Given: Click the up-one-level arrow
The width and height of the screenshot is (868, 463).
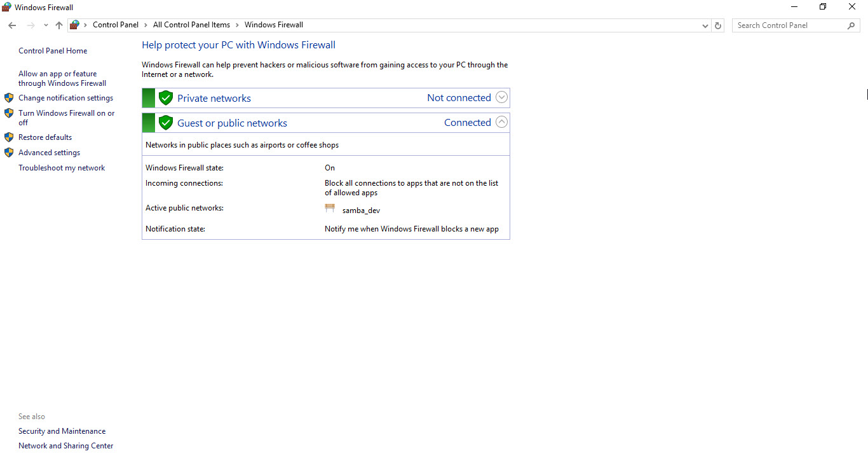Looking at the screenshot, I should pos(58,25).
